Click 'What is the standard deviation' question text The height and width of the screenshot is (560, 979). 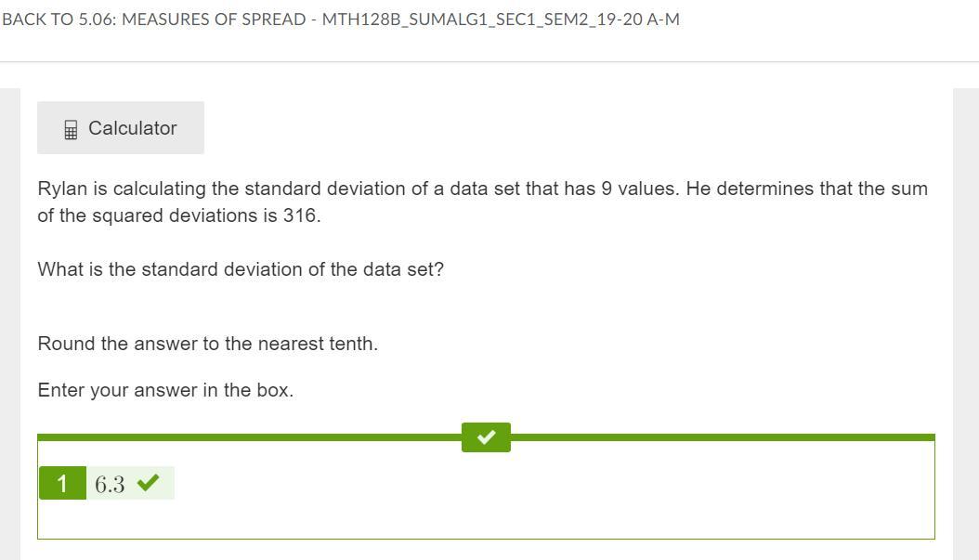pos(241,269)
